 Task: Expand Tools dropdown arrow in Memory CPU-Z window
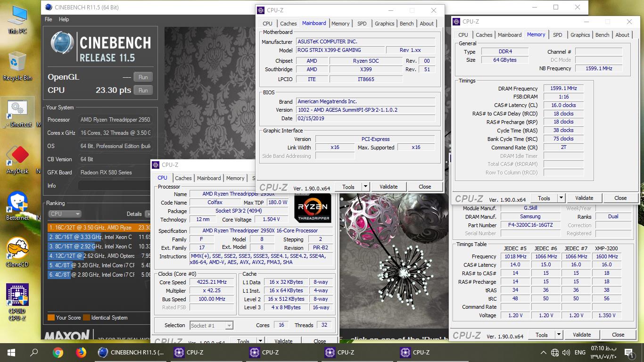tap(561, 198)
